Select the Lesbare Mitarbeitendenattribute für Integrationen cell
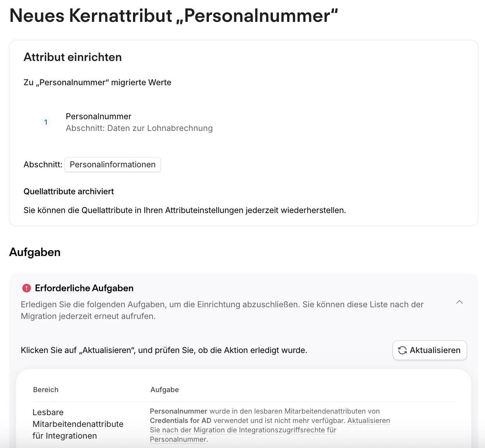The image size is (485, 448). pos(78,424)
